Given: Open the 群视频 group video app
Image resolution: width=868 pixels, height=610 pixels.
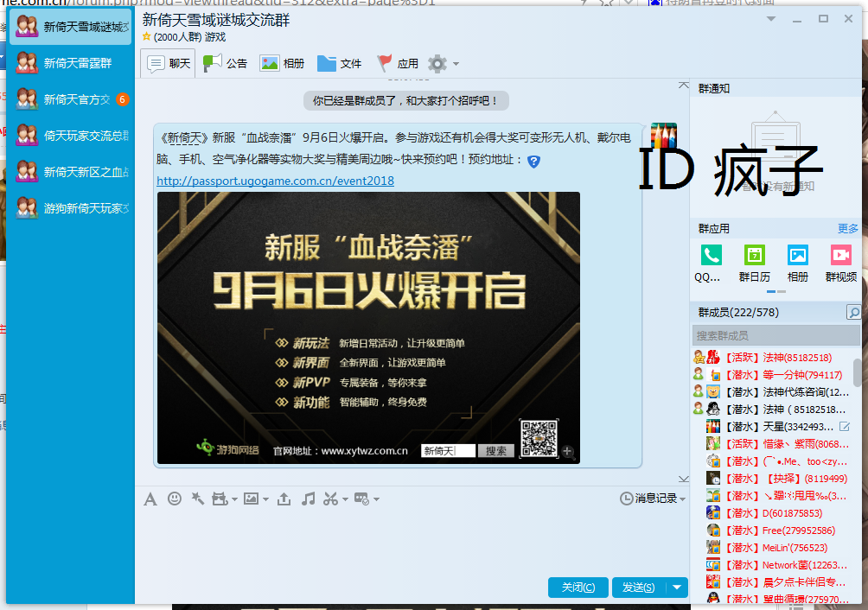Looking at the screenshot, I should pos(840,264).
